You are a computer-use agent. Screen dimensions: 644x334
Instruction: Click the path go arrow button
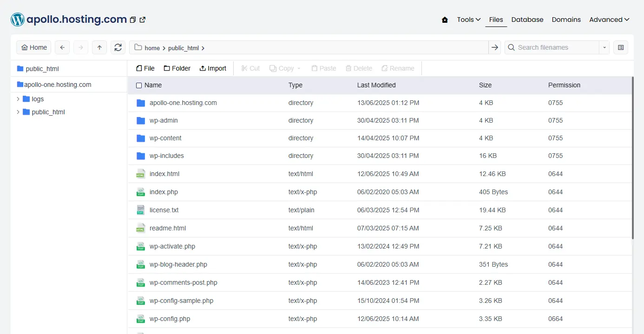click(494, 47)
